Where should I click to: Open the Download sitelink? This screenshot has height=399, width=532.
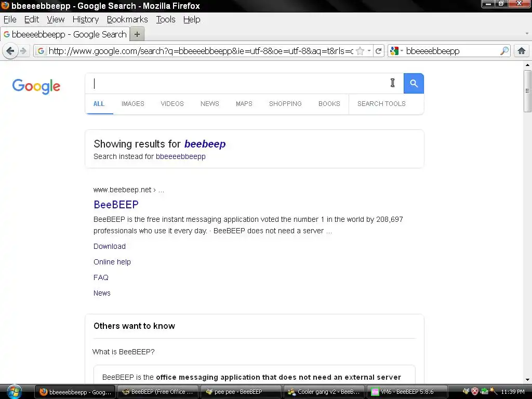coord(110,246)
